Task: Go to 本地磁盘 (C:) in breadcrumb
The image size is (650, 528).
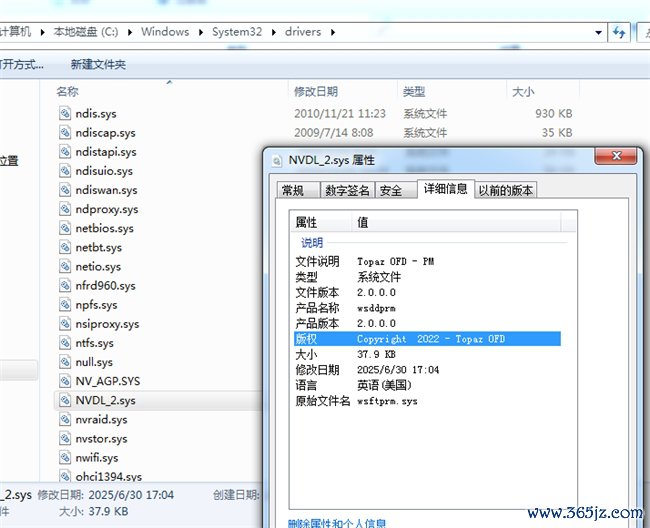Action: pyautogui.click(x=86, y=32)
